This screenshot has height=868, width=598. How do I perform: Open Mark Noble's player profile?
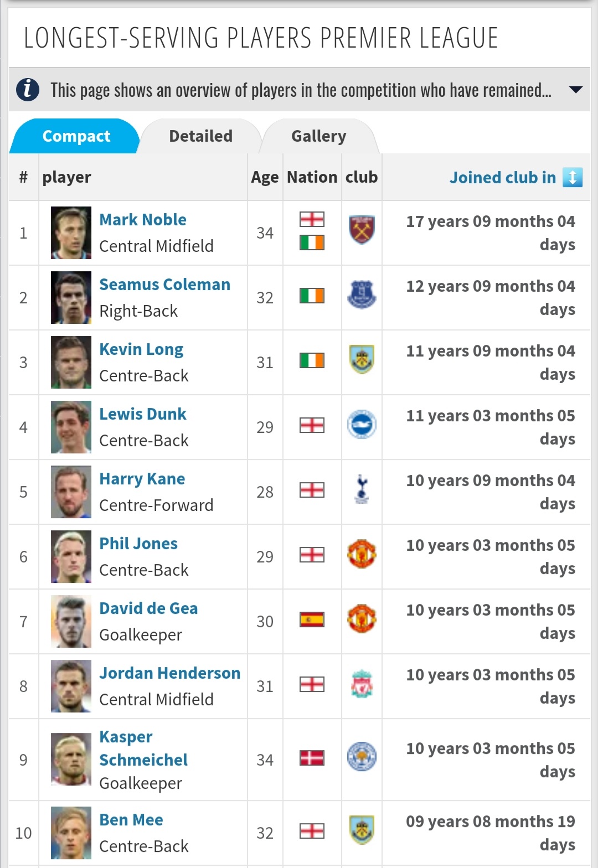coord(143,220)
